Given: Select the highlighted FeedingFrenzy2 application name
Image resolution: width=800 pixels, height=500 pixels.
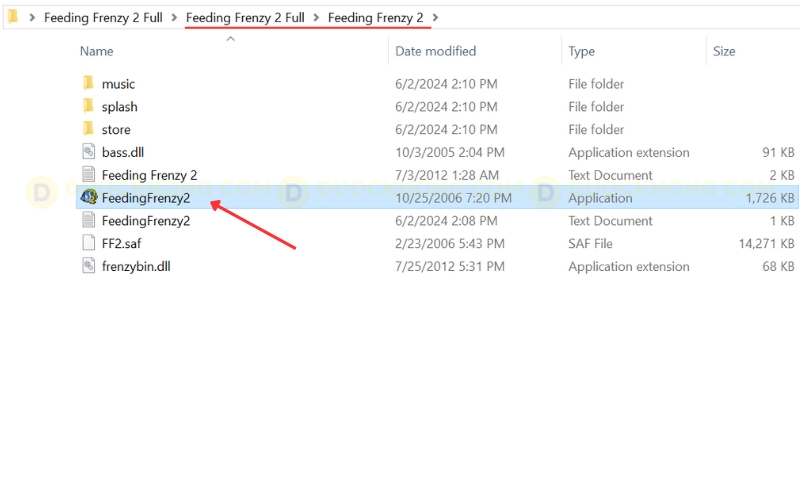Looking at the screenshot, I should 146,198.
